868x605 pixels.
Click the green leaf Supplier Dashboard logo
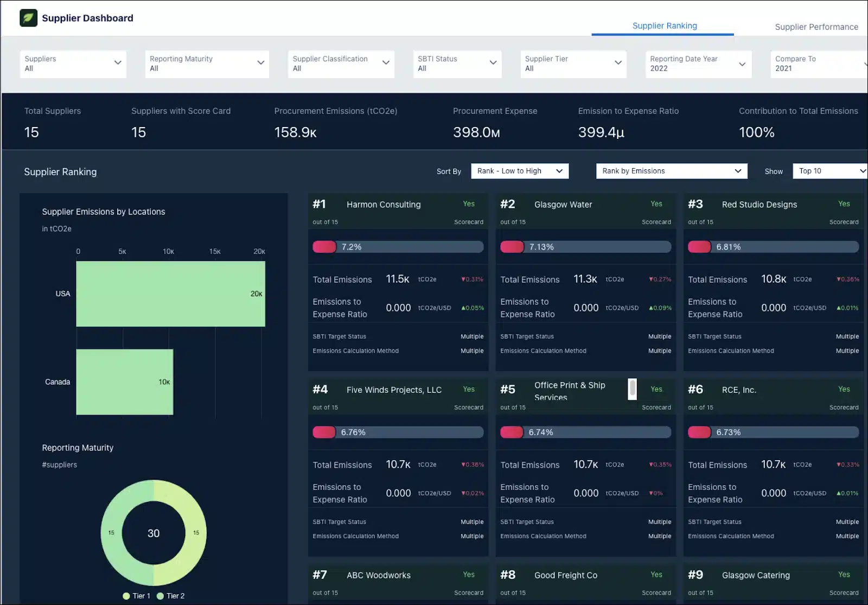point(28,18)
